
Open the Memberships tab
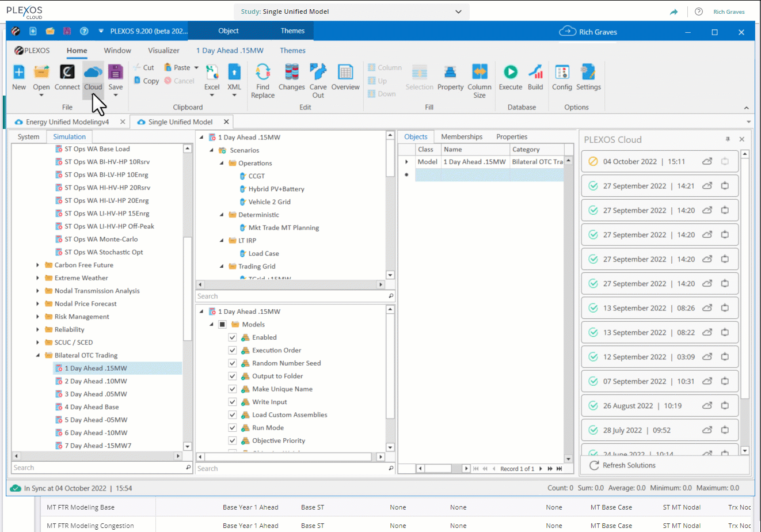(x=462, y=137)
